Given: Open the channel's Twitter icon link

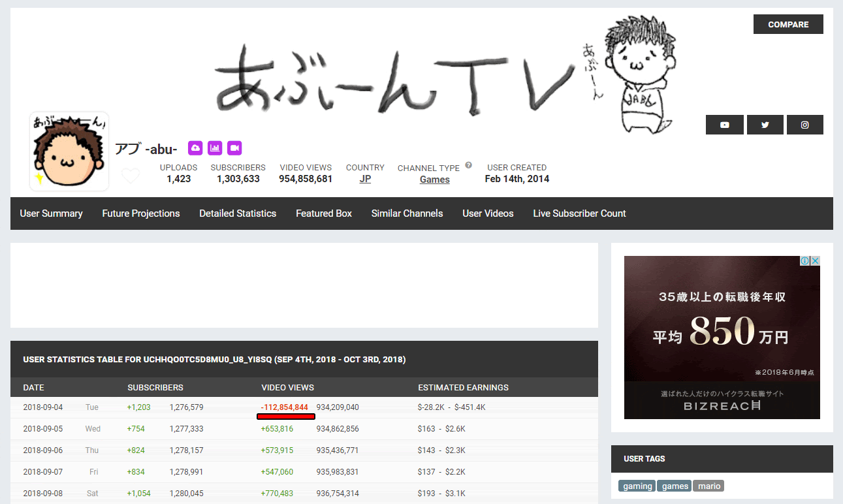Looking at the screenshot, I should [x=765, y=125].
